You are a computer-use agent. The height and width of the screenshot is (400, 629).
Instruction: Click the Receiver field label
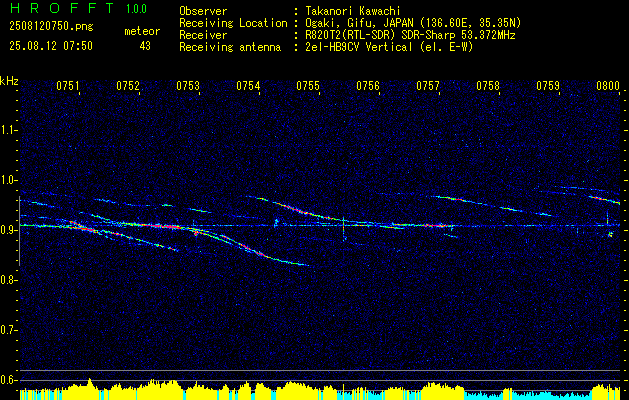pos(203,35)
